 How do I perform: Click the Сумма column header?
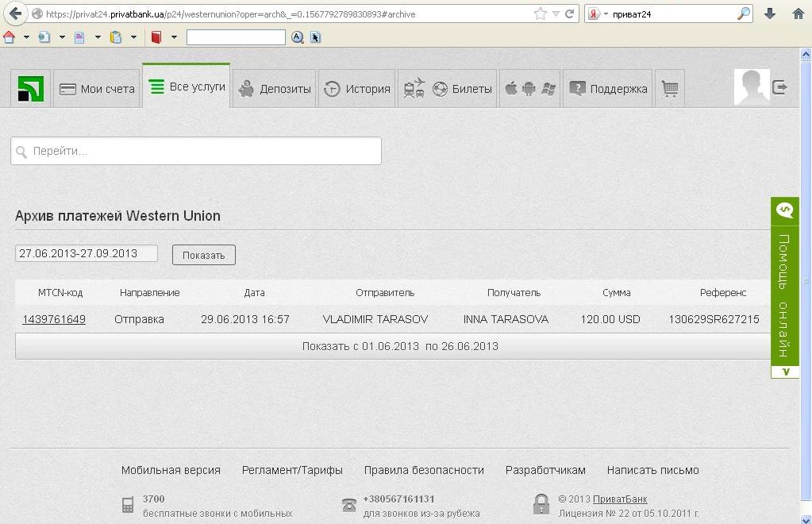click(x=616, y=292)
